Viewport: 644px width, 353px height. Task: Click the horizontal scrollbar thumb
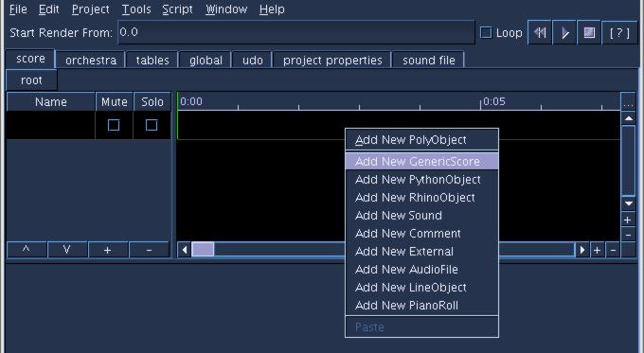pyautogui.click(x=203, y=250)
